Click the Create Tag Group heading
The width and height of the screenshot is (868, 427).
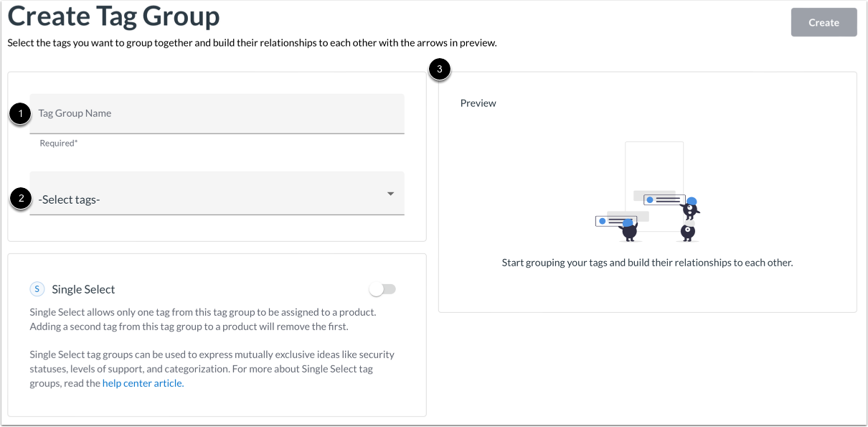point(114,16)
